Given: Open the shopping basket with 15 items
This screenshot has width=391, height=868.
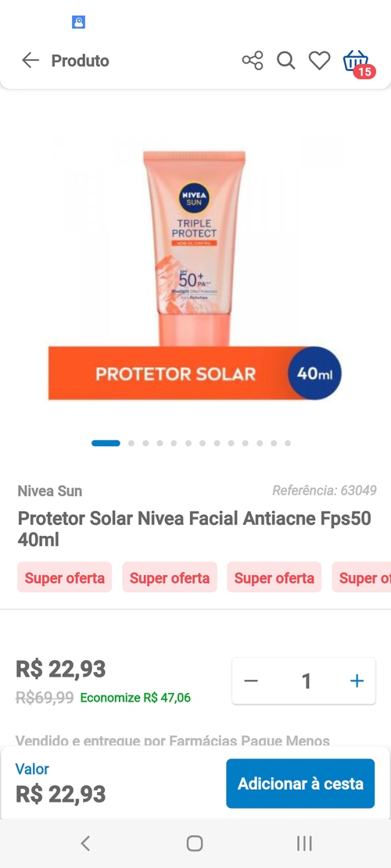Looking at the screenshot, I should point(357,63).
